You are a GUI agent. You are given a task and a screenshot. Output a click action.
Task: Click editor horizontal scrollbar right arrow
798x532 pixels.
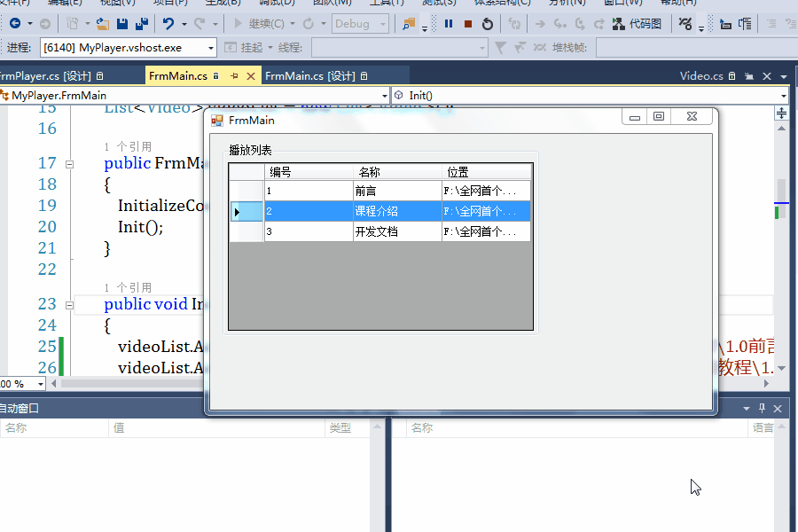[x=766, y=383]
